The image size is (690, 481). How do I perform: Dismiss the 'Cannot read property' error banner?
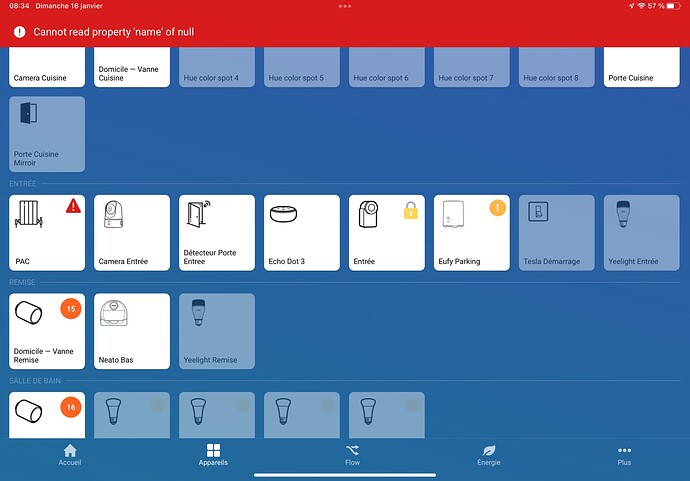[345, 32]
